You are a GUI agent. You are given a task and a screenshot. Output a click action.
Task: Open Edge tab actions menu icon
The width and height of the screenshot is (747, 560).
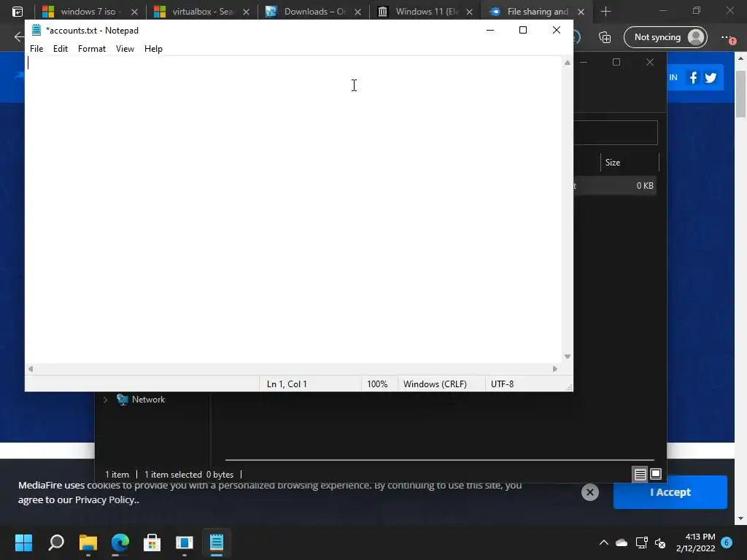18,12
